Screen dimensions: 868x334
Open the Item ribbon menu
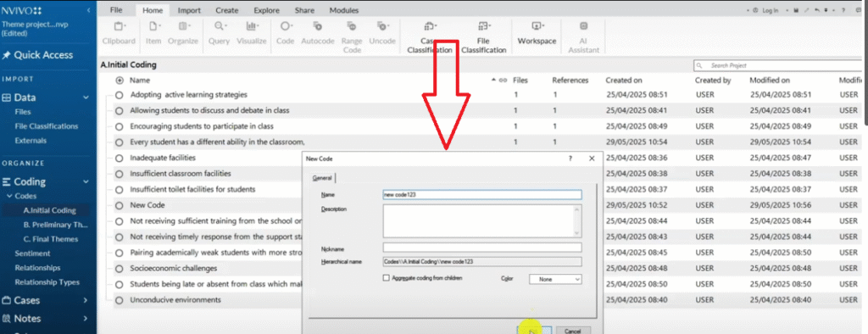point(153,33)
